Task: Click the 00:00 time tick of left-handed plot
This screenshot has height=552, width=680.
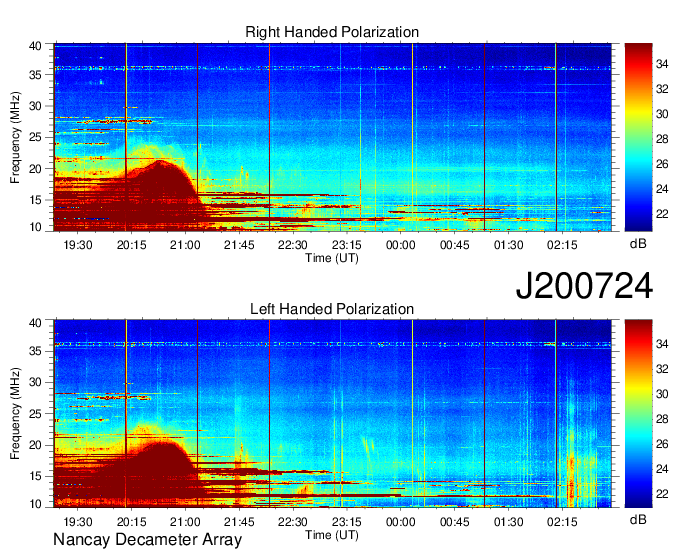Action: [401, 522]
